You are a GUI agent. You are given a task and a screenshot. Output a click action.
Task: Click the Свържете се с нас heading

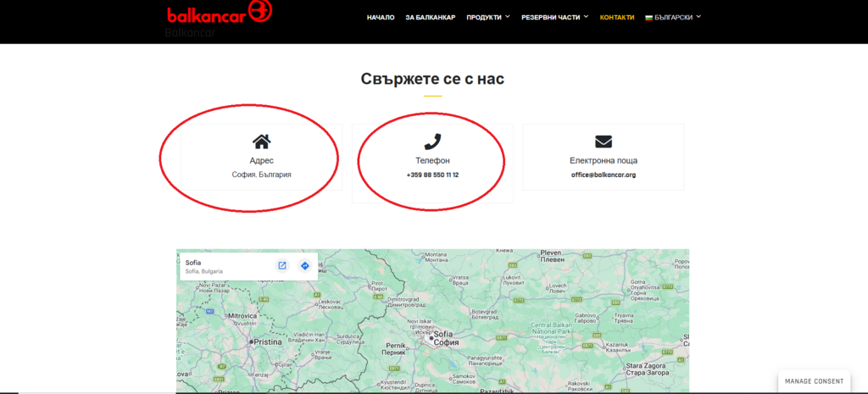point(432,79)
